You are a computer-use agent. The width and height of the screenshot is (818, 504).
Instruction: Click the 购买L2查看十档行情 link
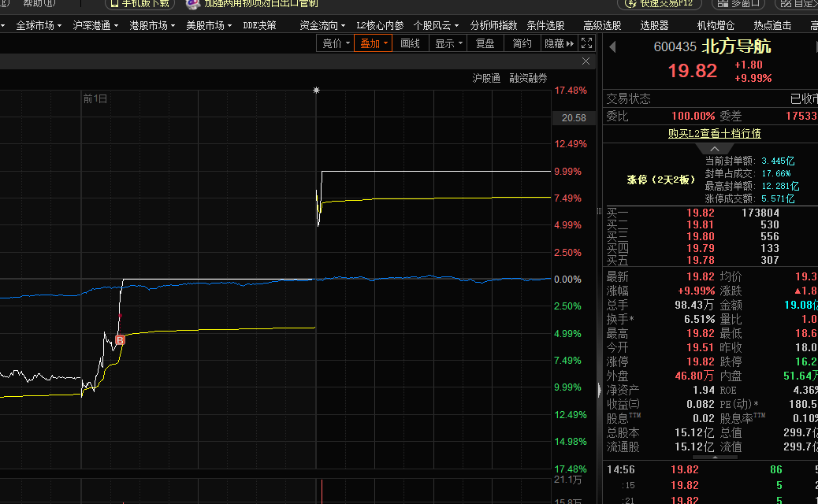[x=714, y=133]
